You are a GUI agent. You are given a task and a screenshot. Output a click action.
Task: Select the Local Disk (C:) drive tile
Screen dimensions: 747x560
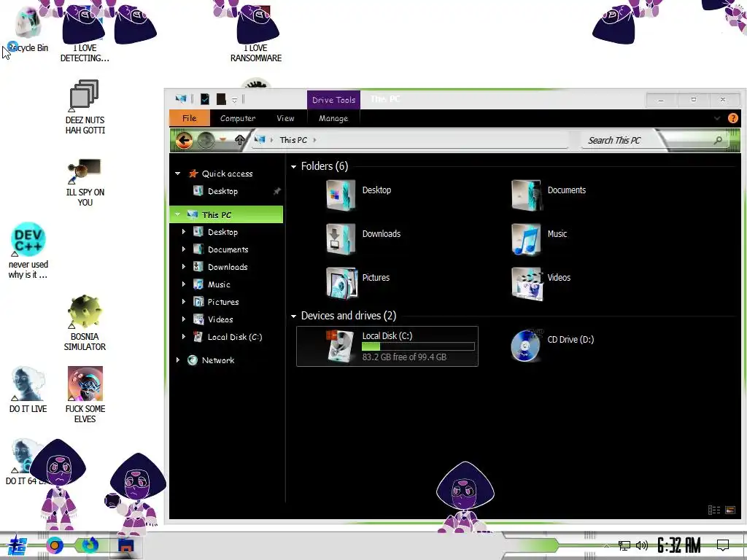tap(387, 346)
